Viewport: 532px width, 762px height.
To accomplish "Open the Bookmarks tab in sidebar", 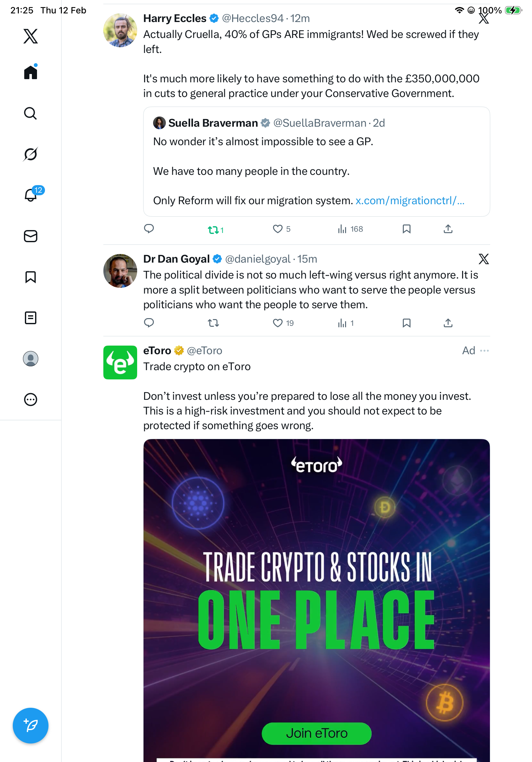I will tap(31, 277).
